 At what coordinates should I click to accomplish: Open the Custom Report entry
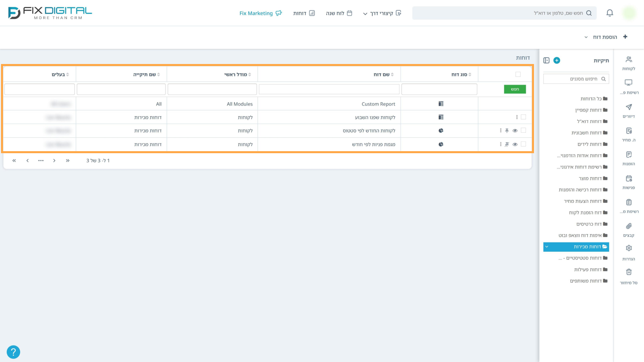click(378, 104)
